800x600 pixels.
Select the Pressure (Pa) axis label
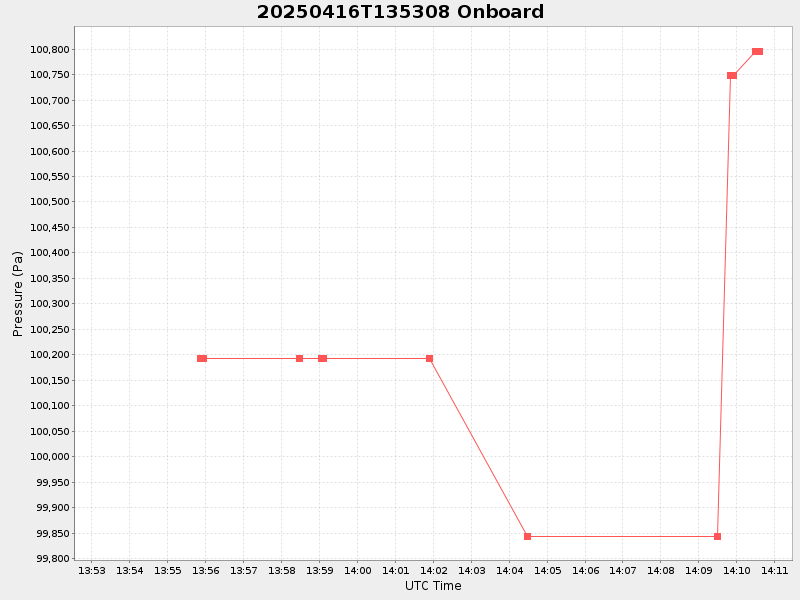(x=18, y=294)
